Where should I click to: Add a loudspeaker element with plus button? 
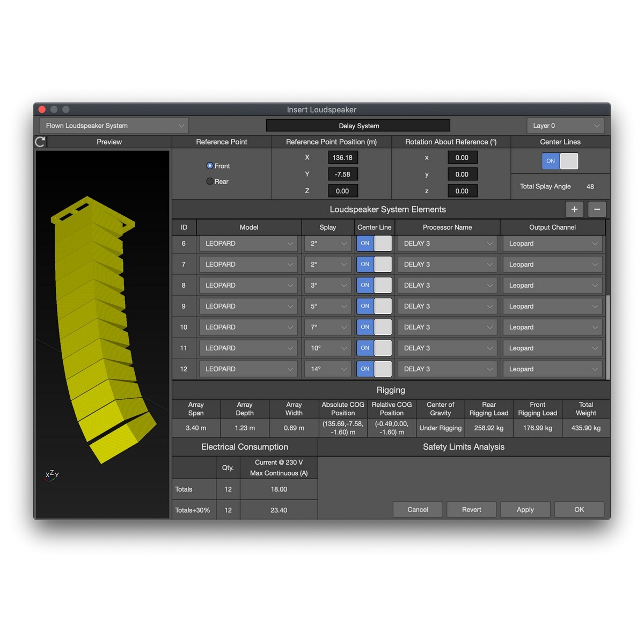click(574, 209)
